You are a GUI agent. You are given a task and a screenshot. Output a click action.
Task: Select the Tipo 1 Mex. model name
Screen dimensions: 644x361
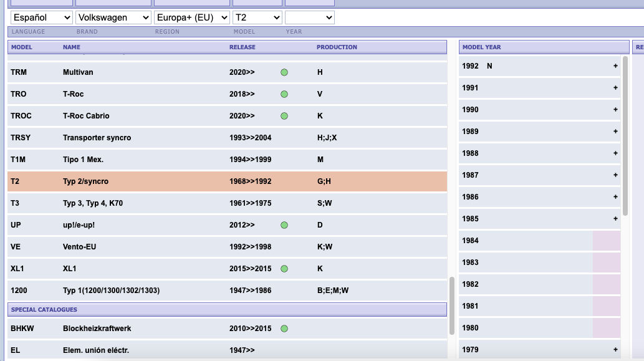tap(83, 160)
